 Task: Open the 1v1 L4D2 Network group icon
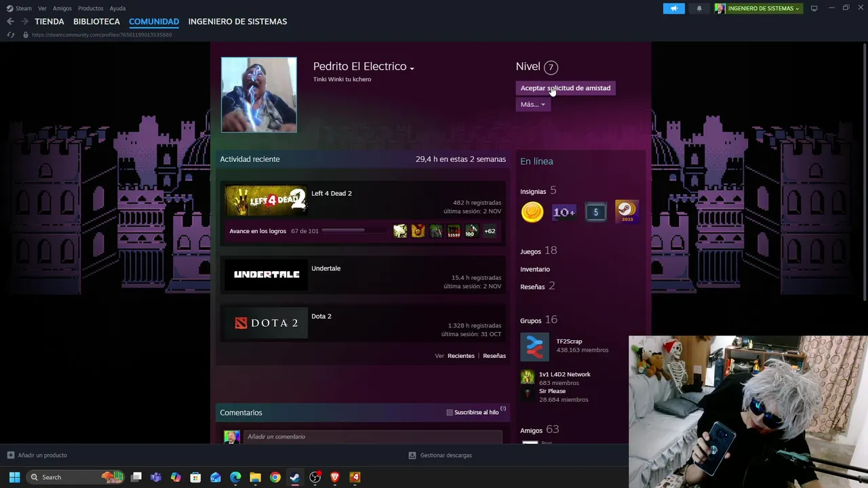[x=527, y=378]
